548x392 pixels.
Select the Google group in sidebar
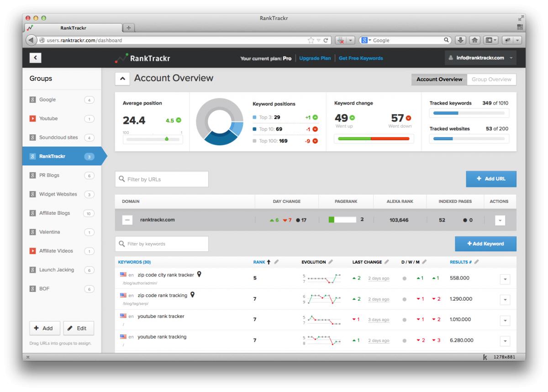pyautogui.click(x=62, y=100)
